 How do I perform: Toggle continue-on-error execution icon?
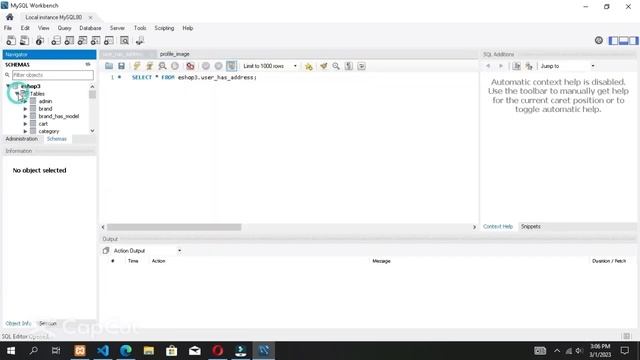tap(190, 66)
